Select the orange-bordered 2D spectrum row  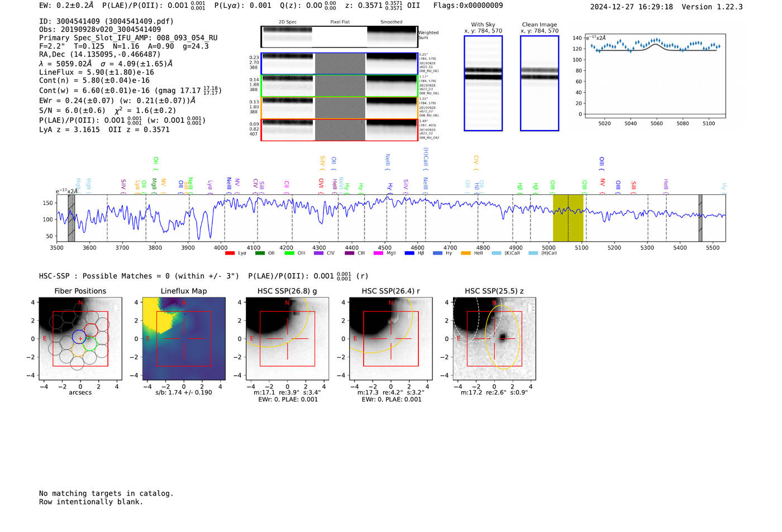339,108
